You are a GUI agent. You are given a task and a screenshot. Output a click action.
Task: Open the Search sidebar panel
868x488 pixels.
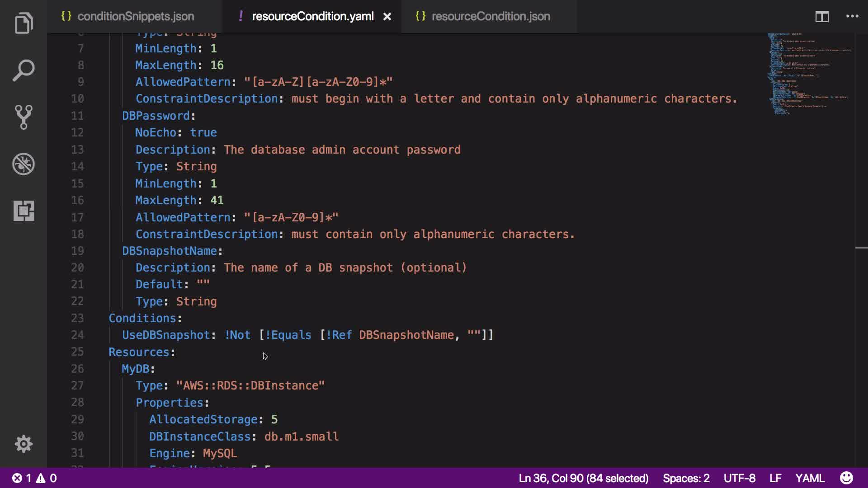click(x=24, y=70)
